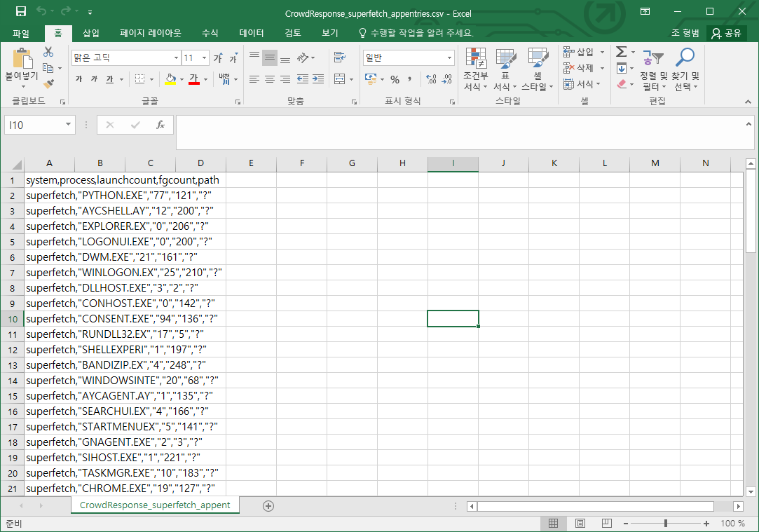The width and height of the screenshot is (759, 532).
Task: Click accounting number format icon
Action: [371, 79]
